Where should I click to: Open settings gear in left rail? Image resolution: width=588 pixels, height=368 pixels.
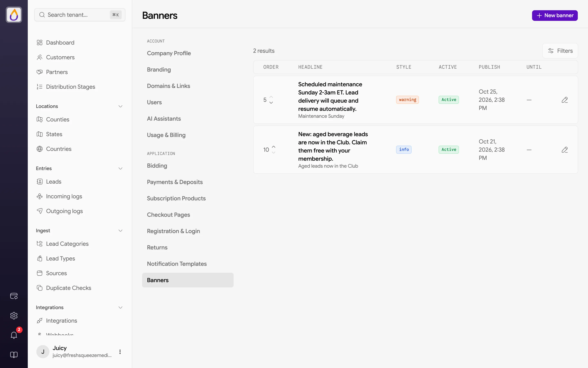14,316
